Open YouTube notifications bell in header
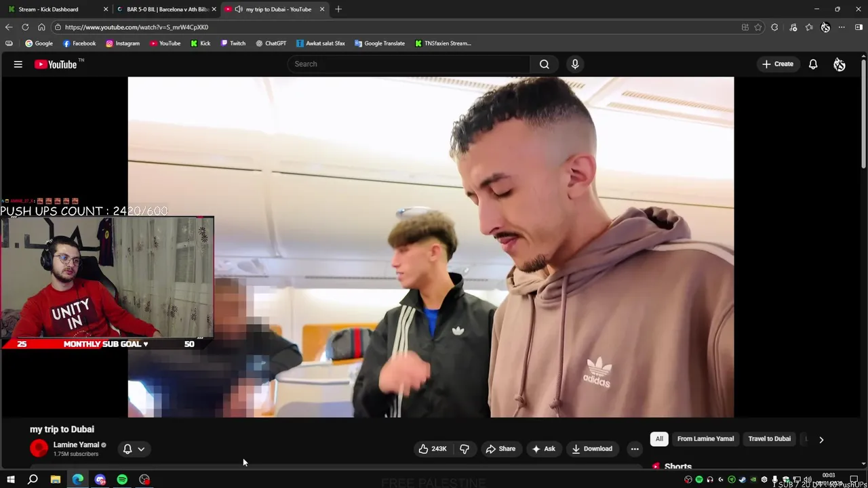 pos(813,64)
